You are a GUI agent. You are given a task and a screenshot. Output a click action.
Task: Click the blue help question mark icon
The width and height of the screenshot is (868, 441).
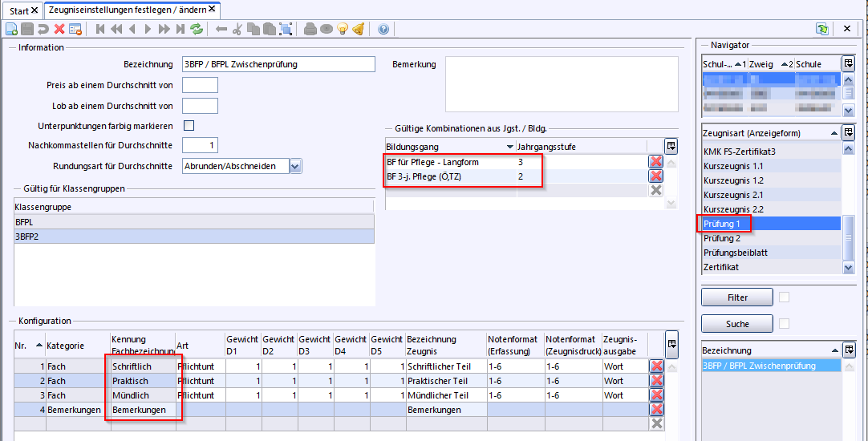click(383, 29)
